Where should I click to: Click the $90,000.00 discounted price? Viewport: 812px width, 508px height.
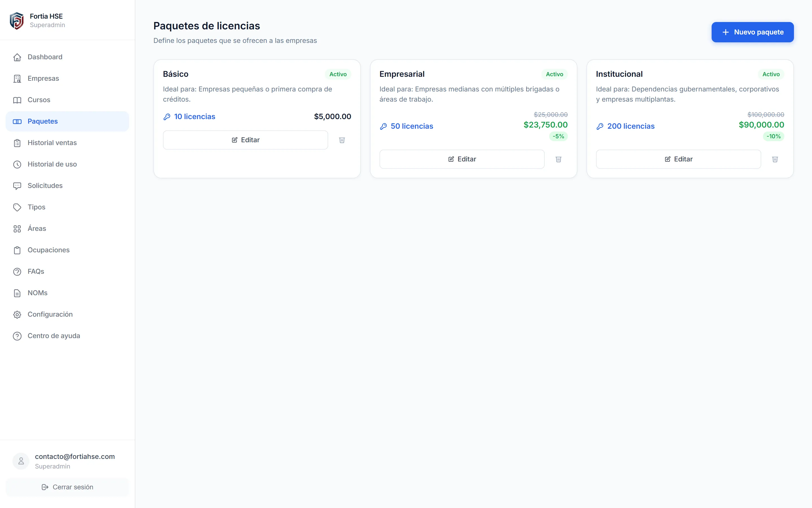[761, 125]
